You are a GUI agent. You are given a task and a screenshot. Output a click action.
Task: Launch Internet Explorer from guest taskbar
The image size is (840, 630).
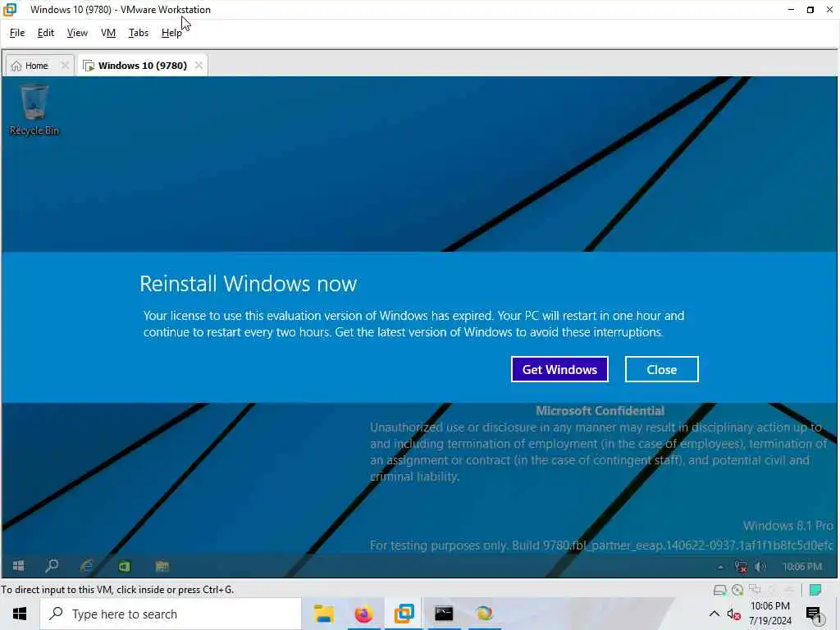[x=87, y=566]
